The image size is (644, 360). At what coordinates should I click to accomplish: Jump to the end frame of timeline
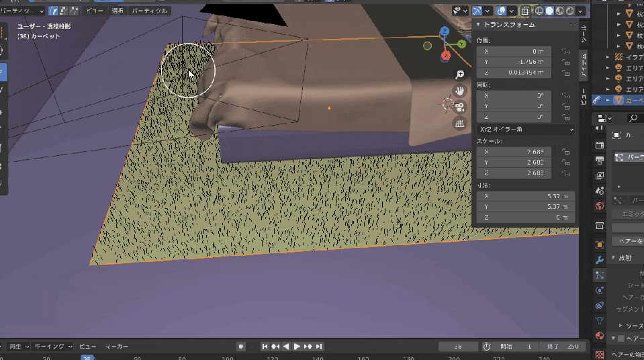point(319,347)
